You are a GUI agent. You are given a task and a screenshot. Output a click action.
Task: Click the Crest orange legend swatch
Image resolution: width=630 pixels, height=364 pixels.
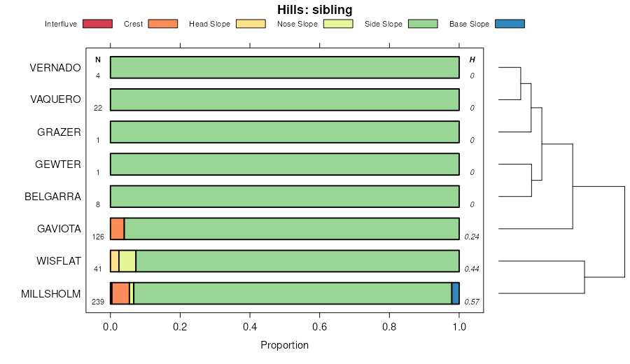coord(163,24)
